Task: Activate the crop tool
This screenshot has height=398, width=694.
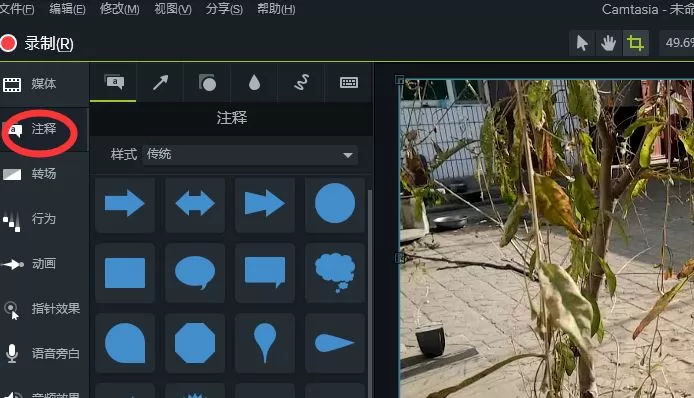Action: point(635,43)
